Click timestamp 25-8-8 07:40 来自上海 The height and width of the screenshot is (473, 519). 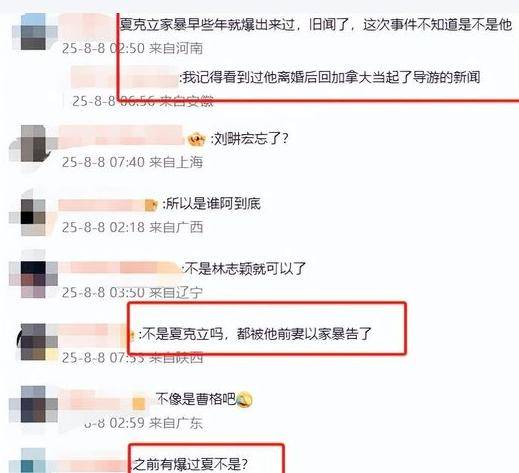coord(132,162)
